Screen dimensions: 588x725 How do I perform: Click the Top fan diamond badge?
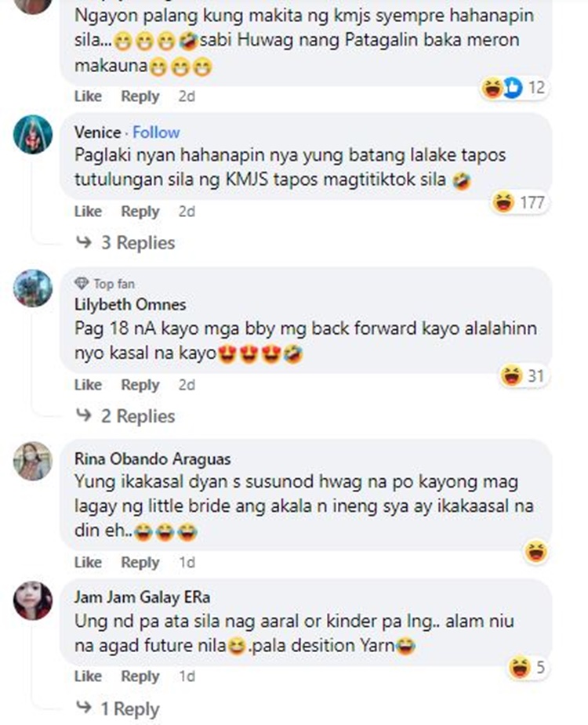pos(82,283)
